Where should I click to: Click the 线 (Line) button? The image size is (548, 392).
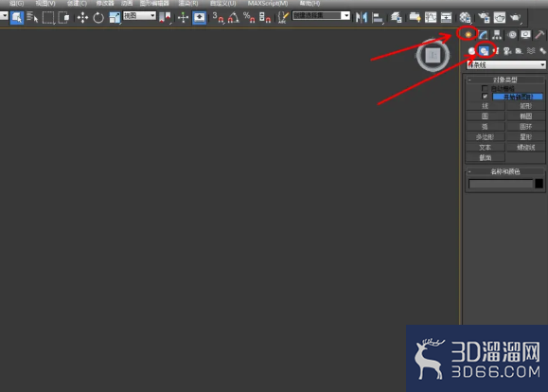click(486, 106)
